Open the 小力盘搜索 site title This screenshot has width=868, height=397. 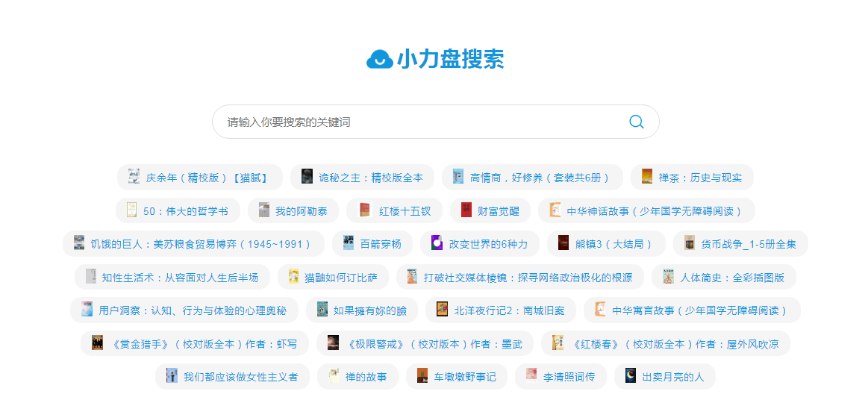(x=450, y=59)
